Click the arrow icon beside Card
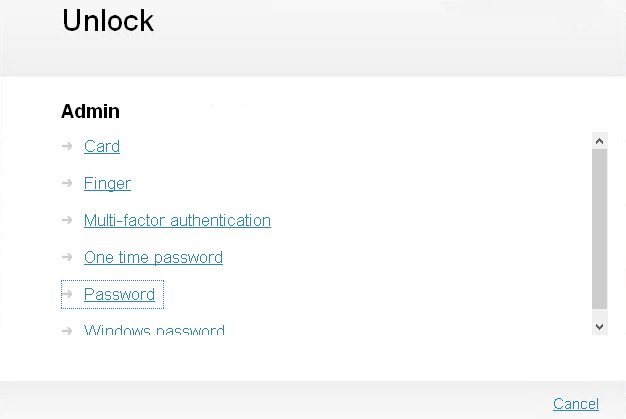 tap(67, 146)
